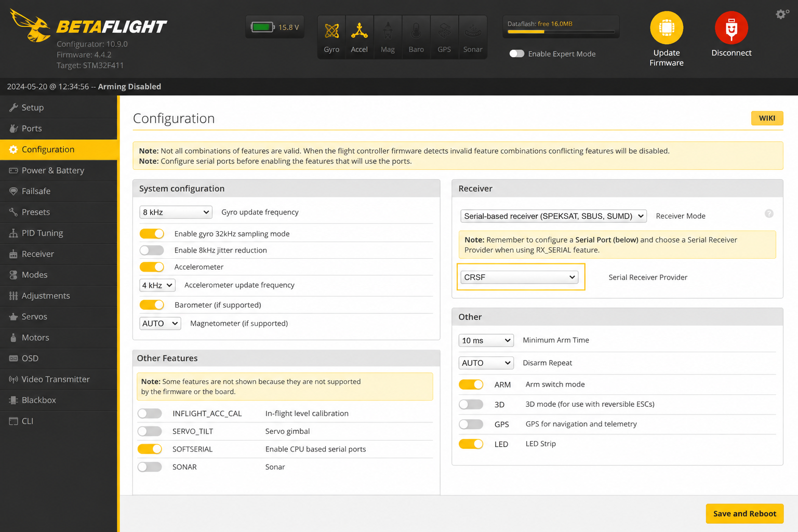Screen dimensions: 798x532
Task: Enable SERVO_TILT feature toggle
Action: click(x=150, y=431)
